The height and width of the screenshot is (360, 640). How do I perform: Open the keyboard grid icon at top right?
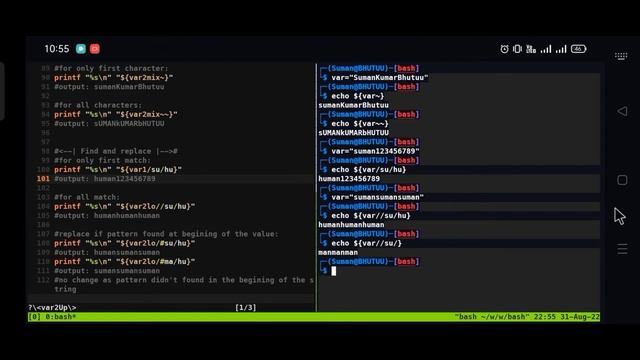621,56
